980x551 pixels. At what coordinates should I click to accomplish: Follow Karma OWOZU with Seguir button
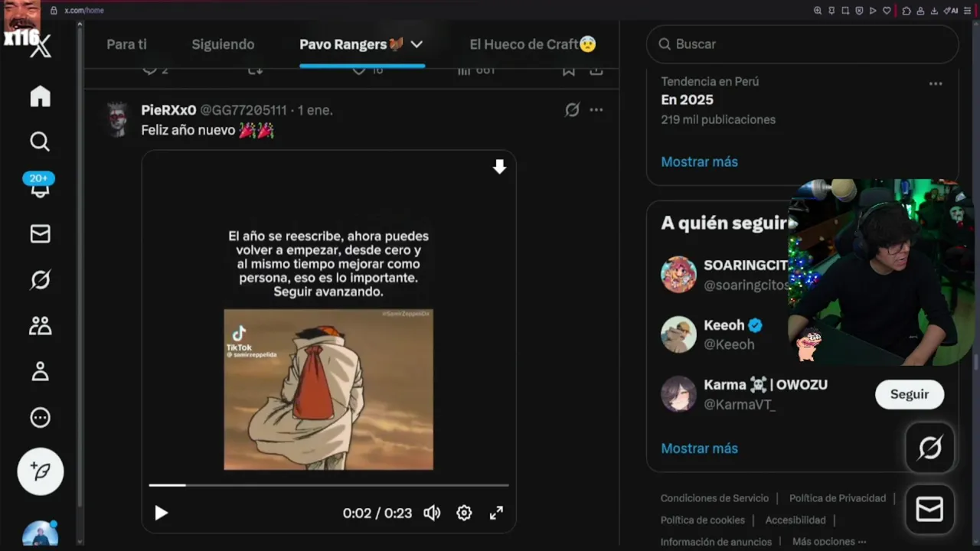click(x=910, y=394)
